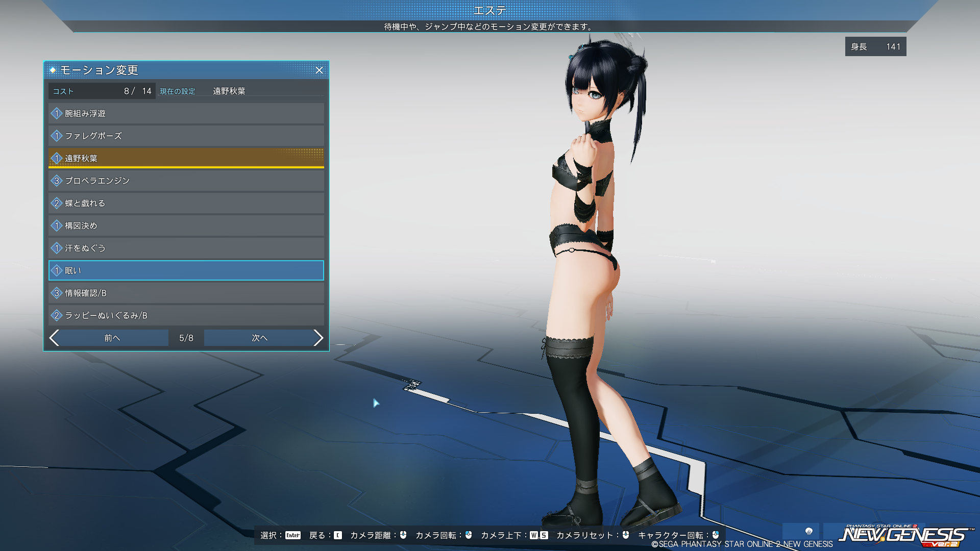Viewport: 980px width, 551px height.
Task: Click cost diamond icon beside 眠い
Action: [57, 270]
